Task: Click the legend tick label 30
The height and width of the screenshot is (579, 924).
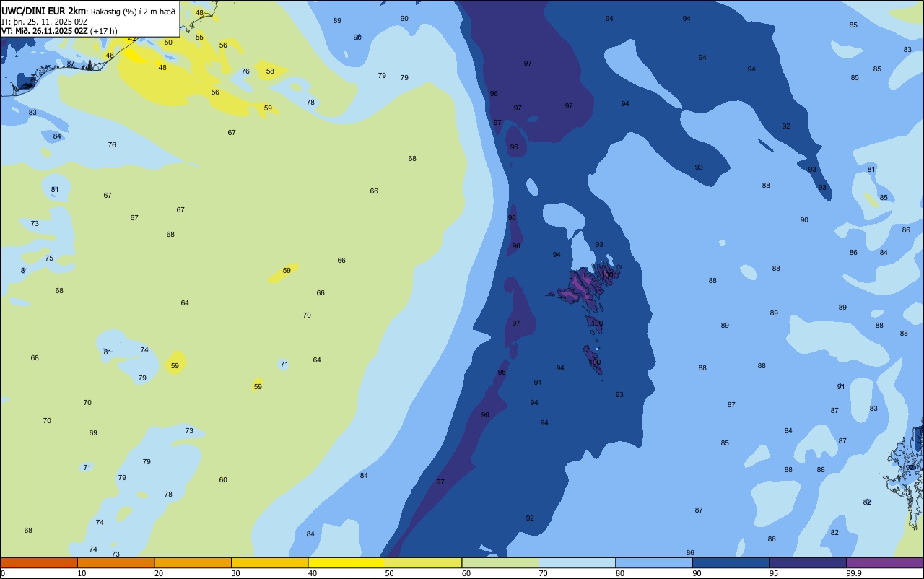Action: click(x=235, y=573)
